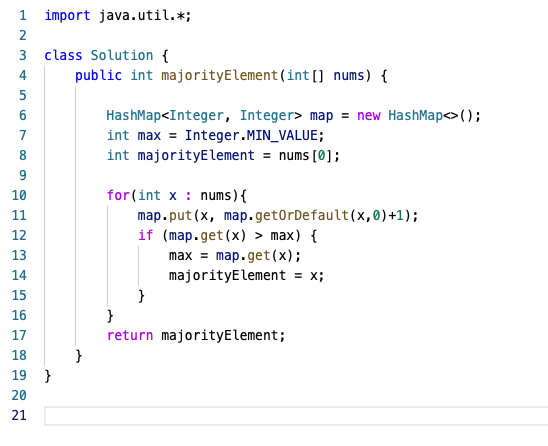Click the closing brace on line 19
This screenshot has width=548, height=446.
48,376
